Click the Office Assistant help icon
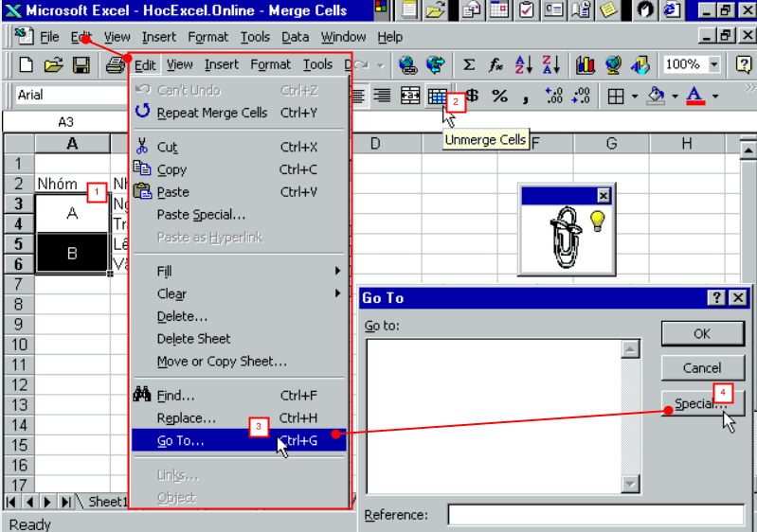This screenshot has height=532, width=757. coord(744,64)
